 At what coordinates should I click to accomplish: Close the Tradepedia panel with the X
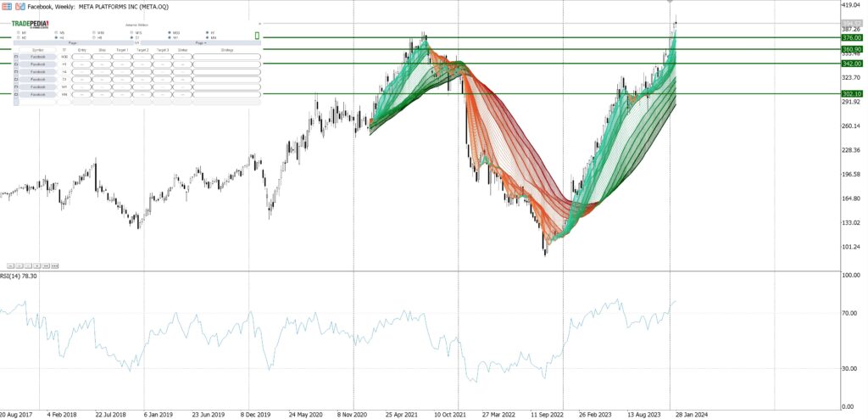pyautogui.click(x=258, y=25)
